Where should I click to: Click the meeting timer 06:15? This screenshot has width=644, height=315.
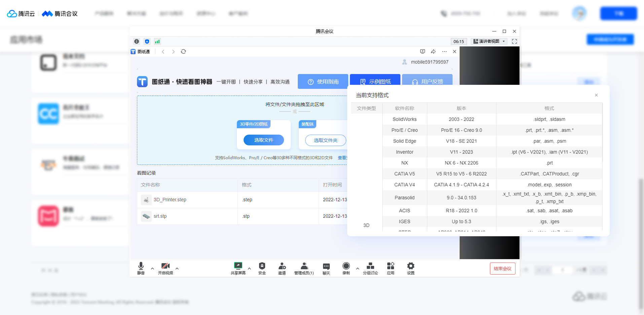[x=459, y=41]
